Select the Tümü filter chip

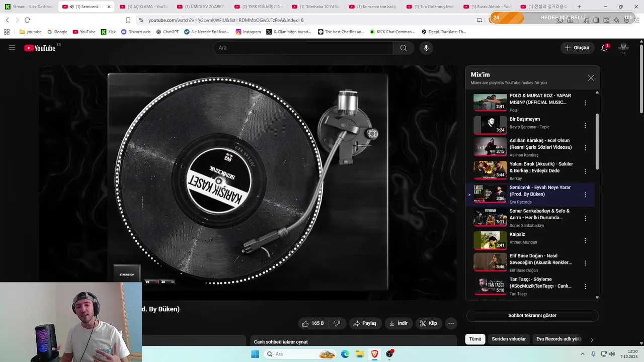pyautogui.click(x=475, y=339)
